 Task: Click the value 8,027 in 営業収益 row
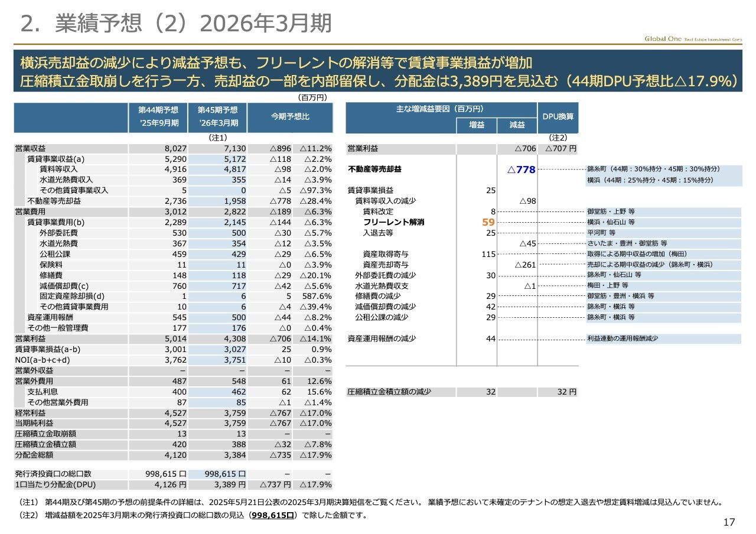click(x=176, y=149)
